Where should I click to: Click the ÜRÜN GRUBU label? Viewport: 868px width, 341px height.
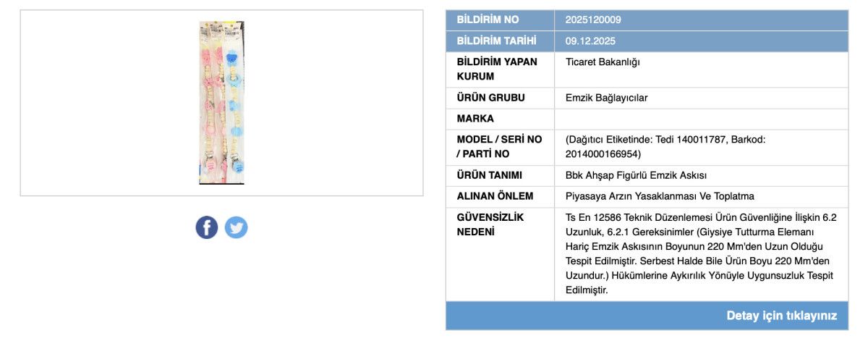490,98
